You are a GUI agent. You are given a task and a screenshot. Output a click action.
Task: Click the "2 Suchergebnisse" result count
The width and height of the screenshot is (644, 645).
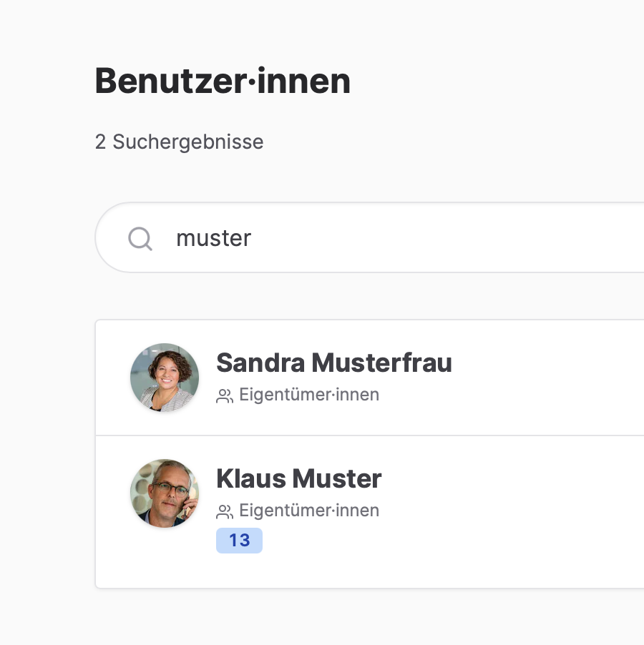point(179,142)
